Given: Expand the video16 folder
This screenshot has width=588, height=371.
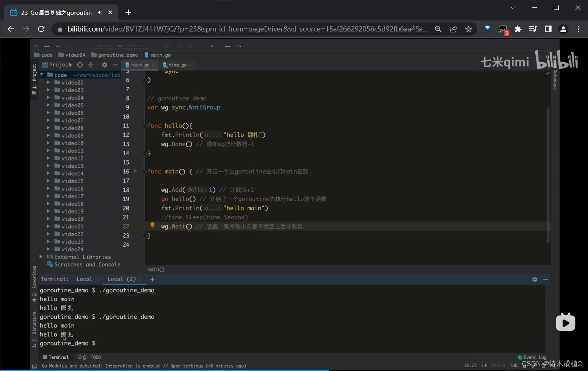Looking at the screenshot, I should tap(48, 189).
